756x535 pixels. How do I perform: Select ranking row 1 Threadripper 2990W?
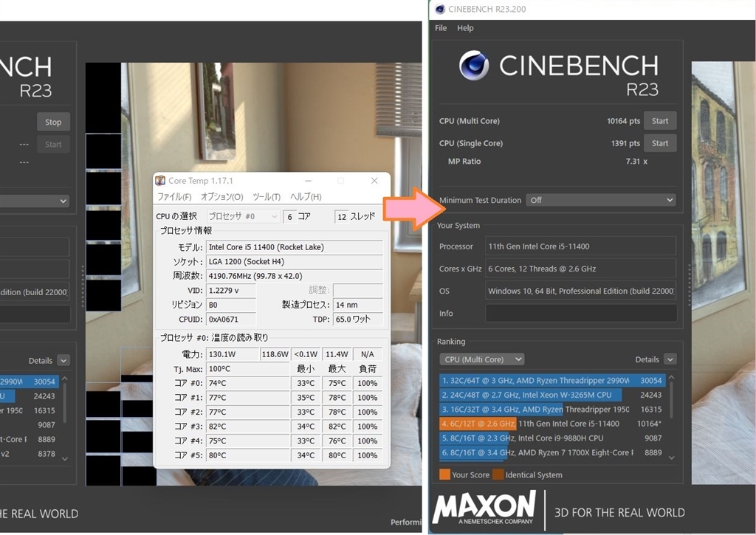pyautogui.click(x=552, y=380)
